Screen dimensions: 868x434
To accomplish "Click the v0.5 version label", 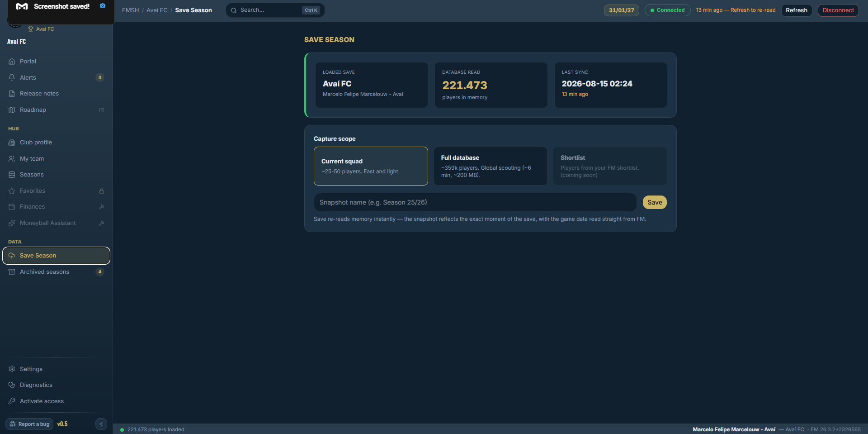I will click(62, 424).
